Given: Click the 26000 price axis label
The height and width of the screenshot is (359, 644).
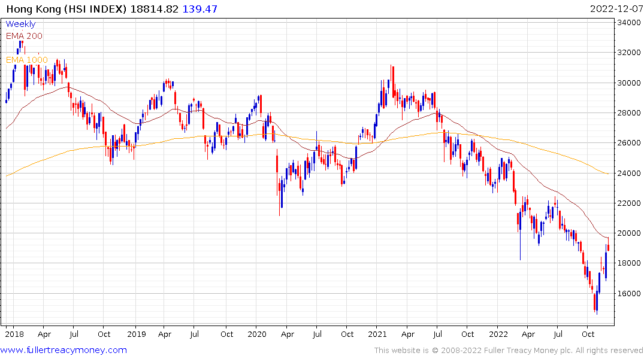Looking at the screenshot, I should [x=629, y=143].
